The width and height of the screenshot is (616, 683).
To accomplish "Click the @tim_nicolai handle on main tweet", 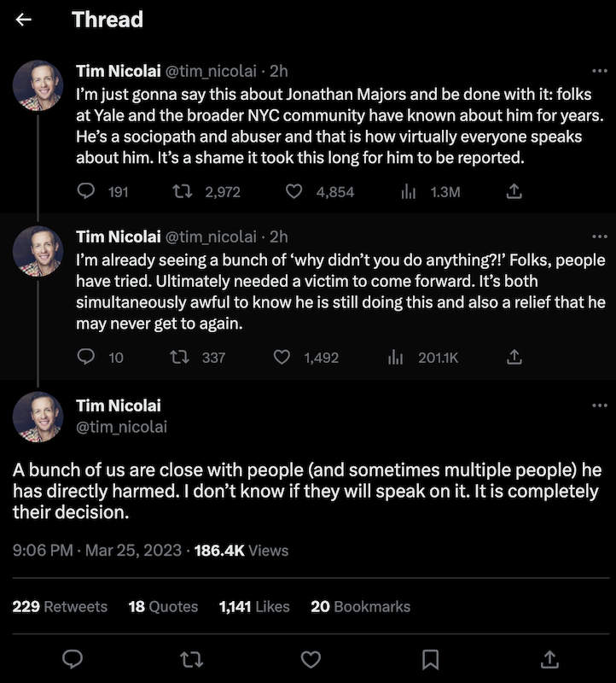I will [121, 426].
